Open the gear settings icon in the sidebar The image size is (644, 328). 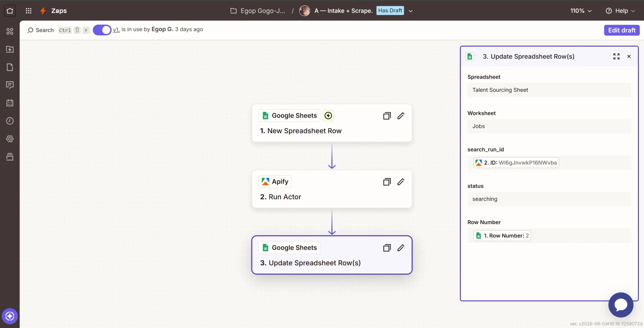pyautogui.click(x=10, y=139)
